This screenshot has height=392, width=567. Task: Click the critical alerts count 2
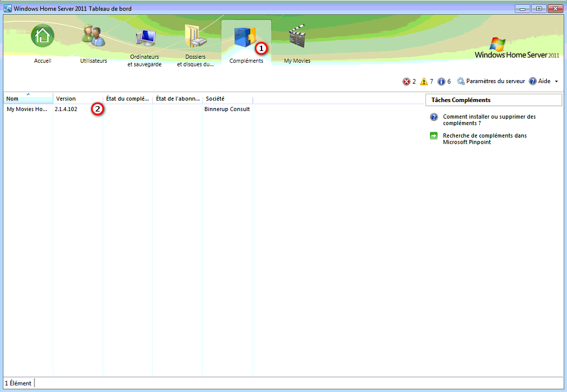pyautogui.click(x=414, y=81)
